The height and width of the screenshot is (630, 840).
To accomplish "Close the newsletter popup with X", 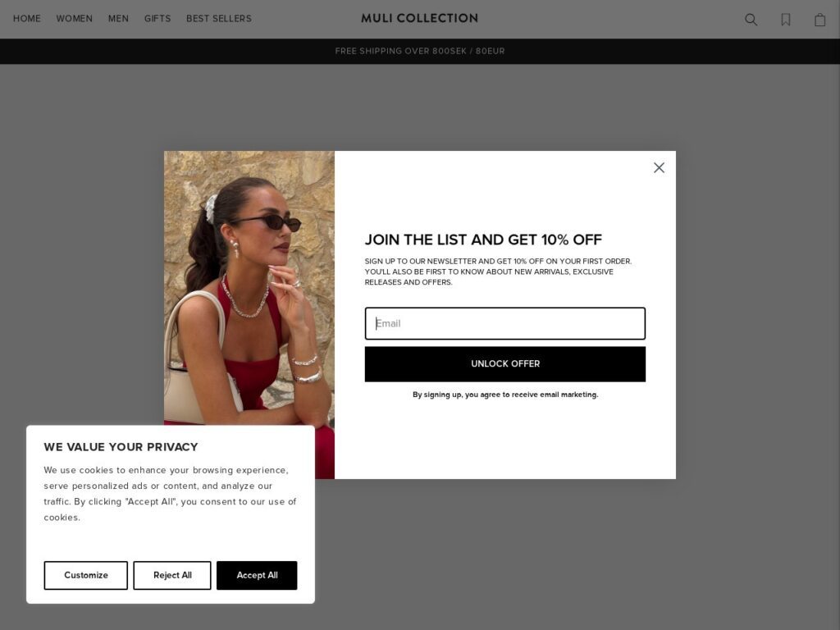I will tap(659, 167).
